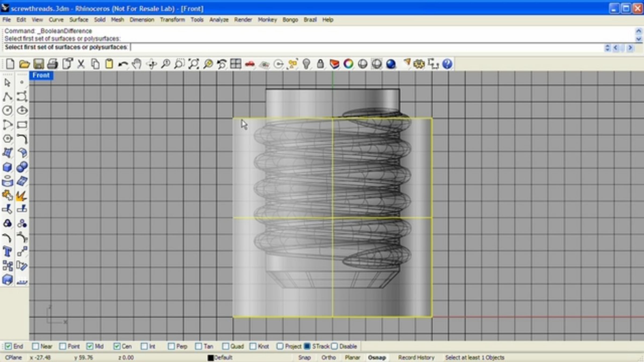
Task: Open the Help question mark icon
Action: click(x=447, y=64)
